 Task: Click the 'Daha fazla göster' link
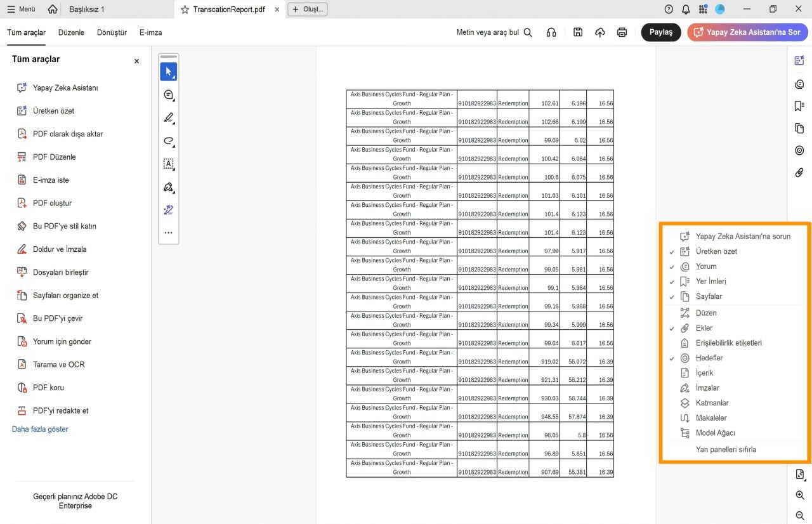tap(40, 429)
